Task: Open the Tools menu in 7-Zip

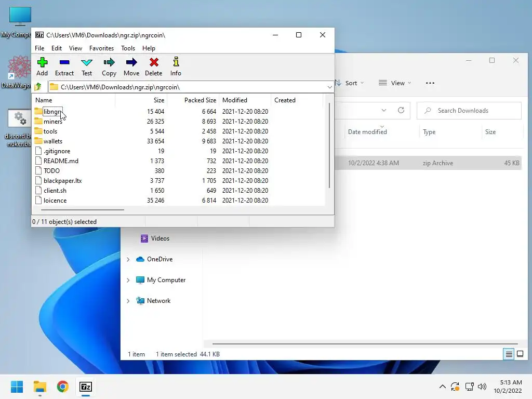Action: [128, 48]
